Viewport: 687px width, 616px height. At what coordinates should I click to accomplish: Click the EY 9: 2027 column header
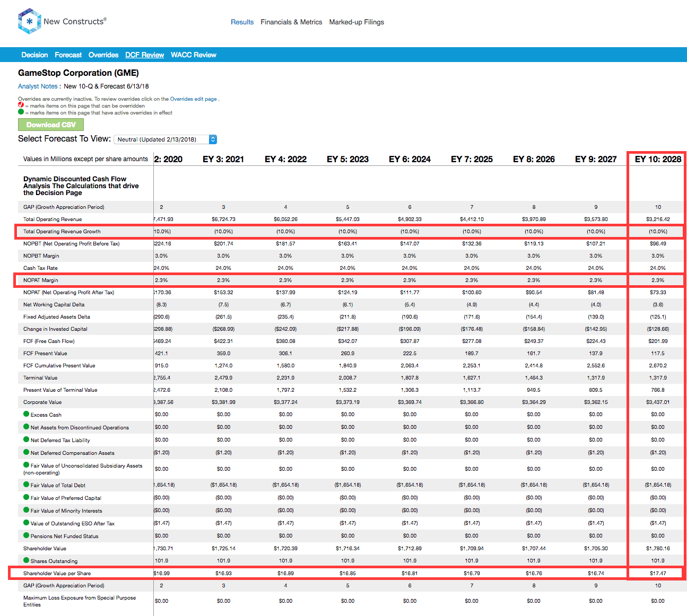(x=596, y=159)
